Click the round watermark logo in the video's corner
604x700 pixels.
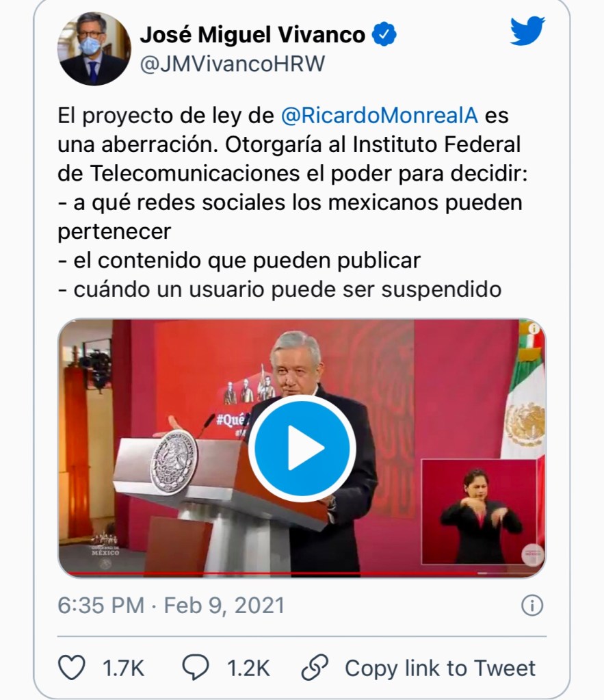coord(533,555)
